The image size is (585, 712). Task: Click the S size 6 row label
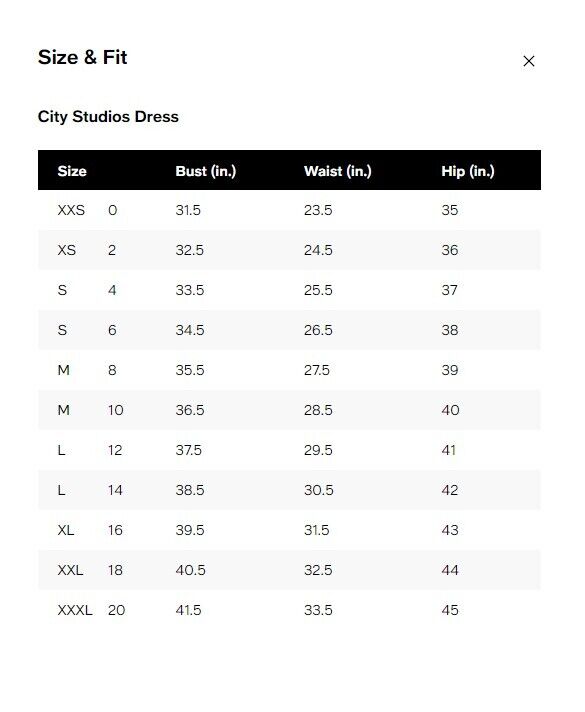pos(87,330)
